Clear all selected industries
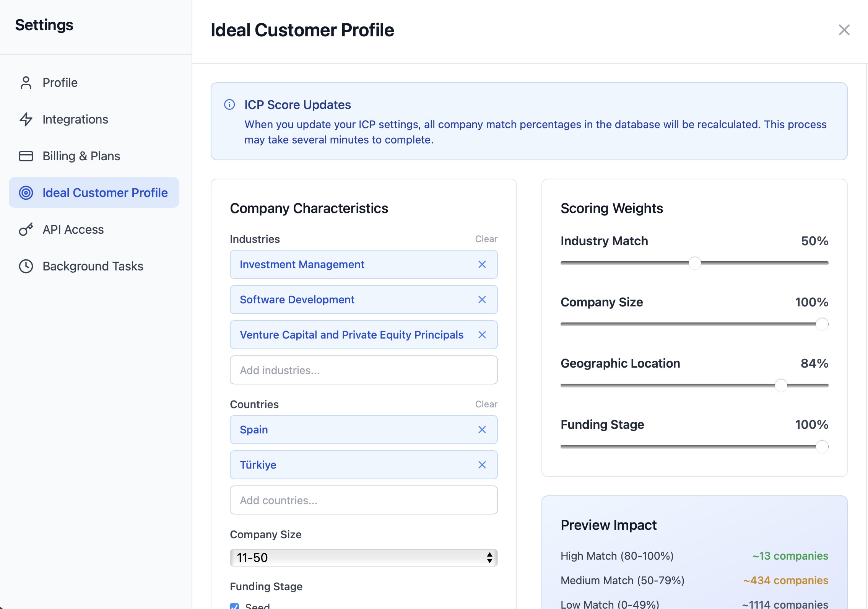This screenshot has height=609, width=868. coord(486,239)
